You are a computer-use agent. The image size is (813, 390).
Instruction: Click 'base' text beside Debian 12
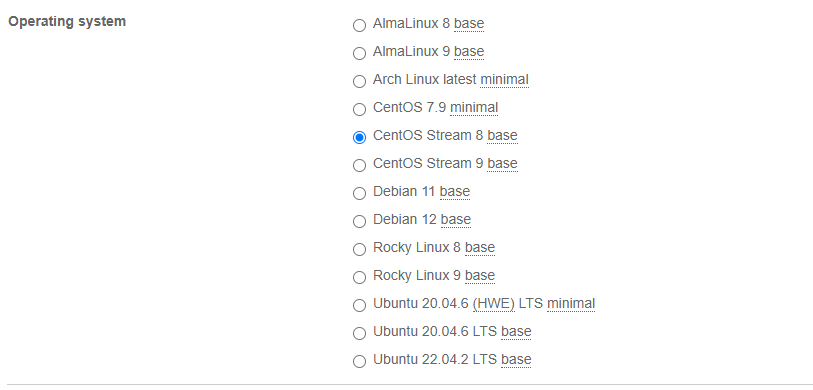[x=456, y=219]
